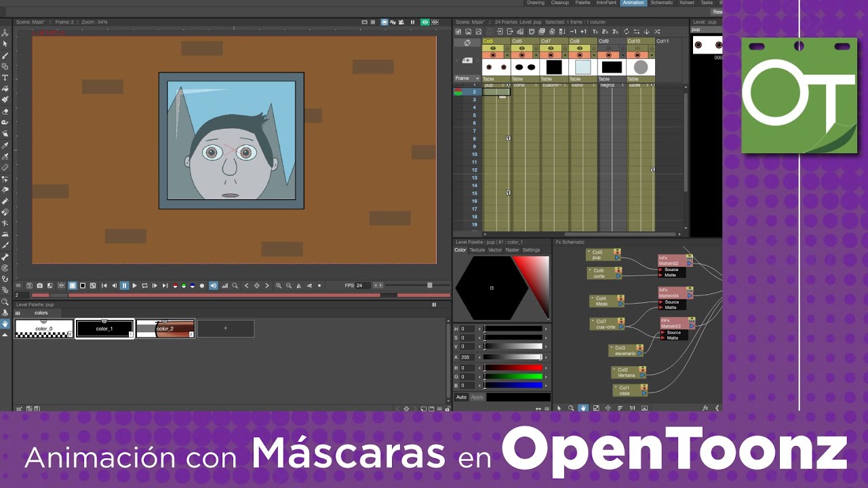The image size is (868, 488).
Task: Click the set key diamond icon
Action: tap(256, 285)
